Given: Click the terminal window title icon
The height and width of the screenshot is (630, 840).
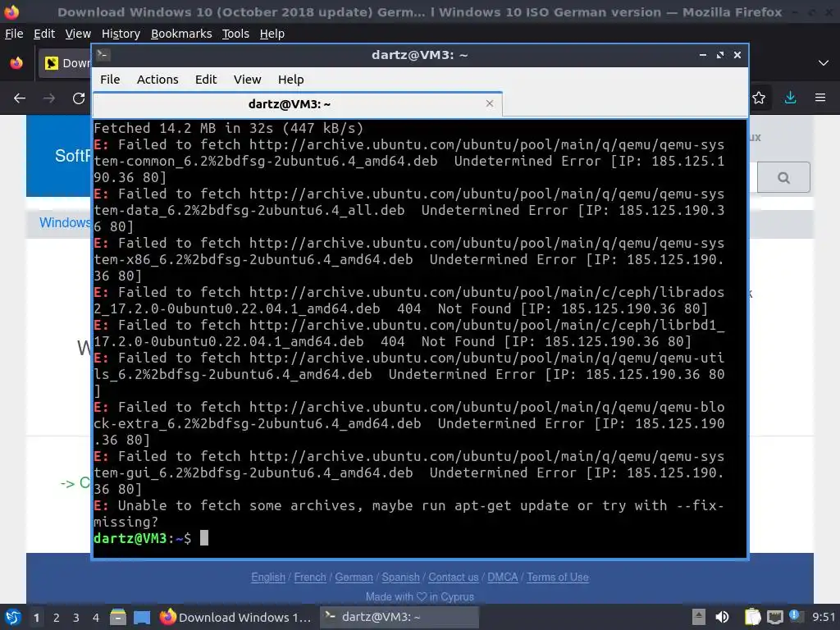Looking at the screenshot, I should [103, 54].
